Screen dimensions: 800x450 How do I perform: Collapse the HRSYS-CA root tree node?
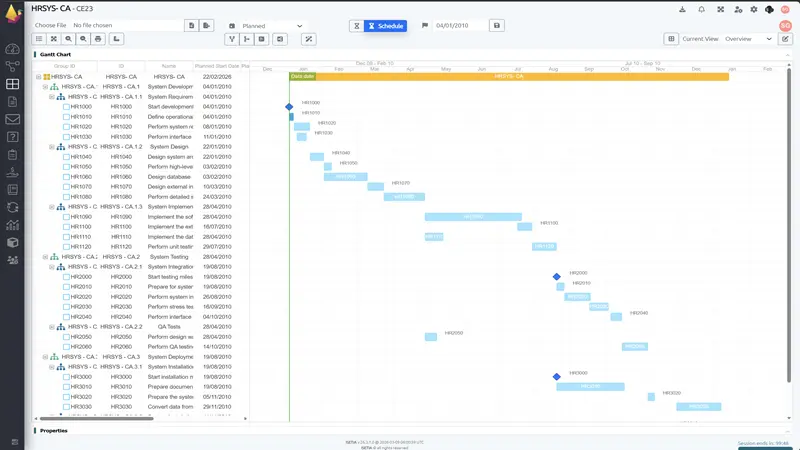point(39,76)
